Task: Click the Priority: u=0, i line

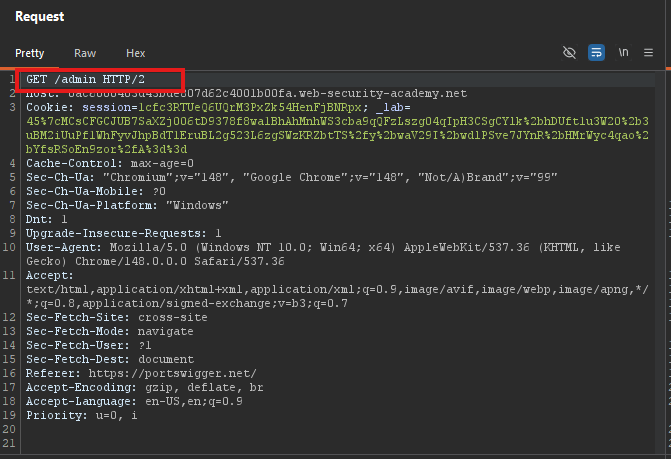Action: (x=82, y=415)
